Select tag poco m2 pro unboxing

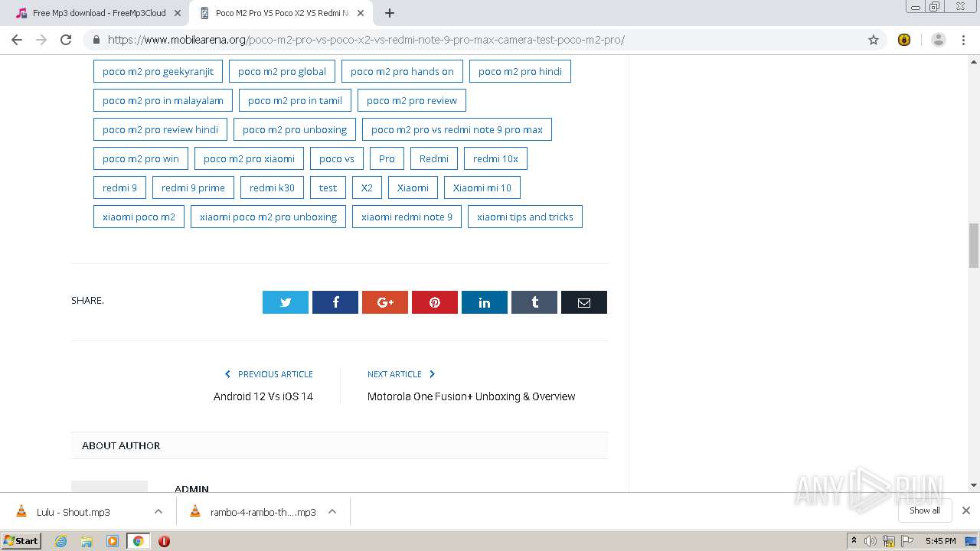tap(295, 129)
